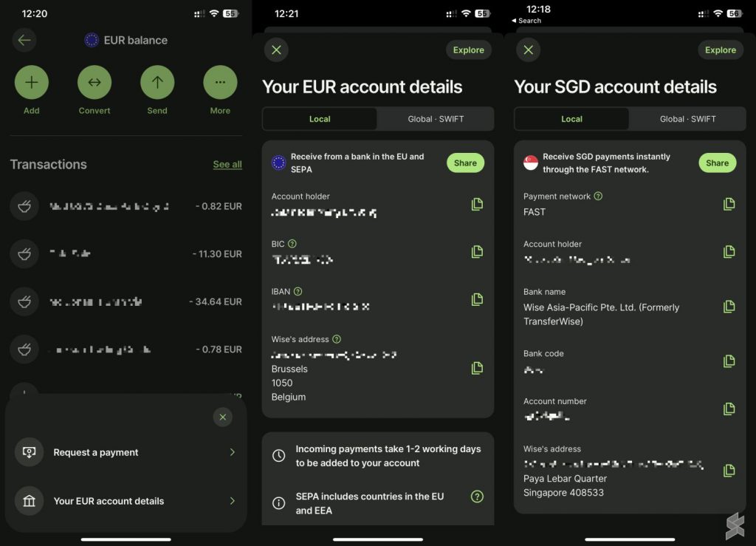Tap the Send upward arrow icon
Screen dimensions: 756x546
point(157,82)
